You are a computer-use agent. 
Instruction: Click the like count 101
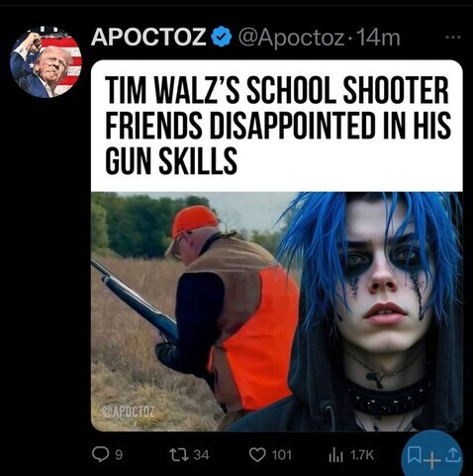click(x=282, y=455)
